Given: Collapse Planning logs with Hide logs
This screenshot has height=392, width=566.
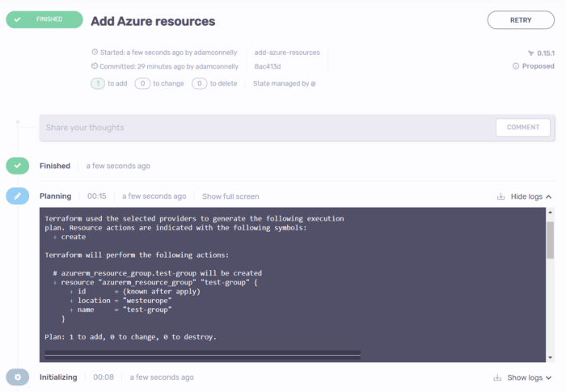Looking at the screenshot, I should (x=531, y=196).
